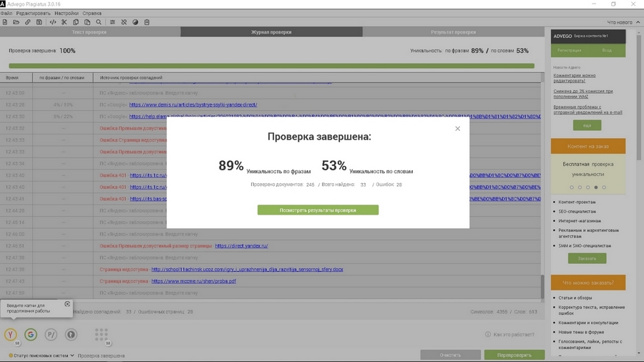This screenshot has height=362, width=644.
Task: Click the horizontal lines toolbar icon
Action: pyautogui.click(x=112, y=22)
